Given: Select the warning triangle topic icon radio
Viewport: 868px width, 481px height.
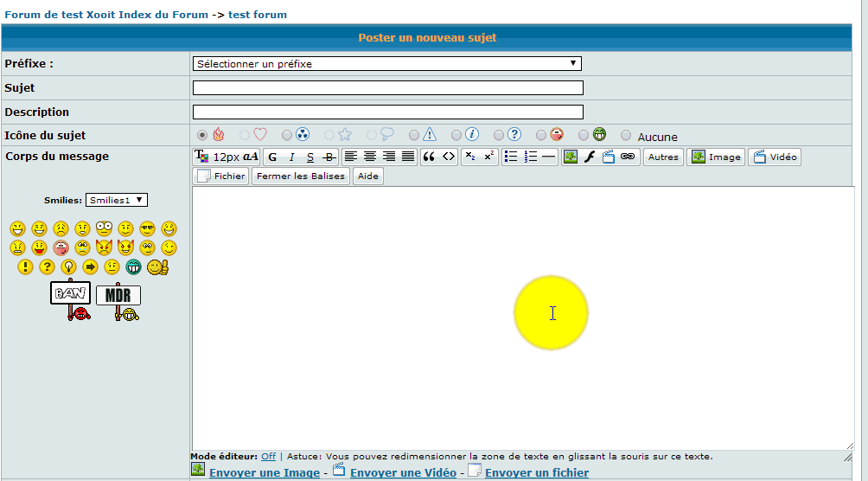Looking at the screenshot, I should 414,135.
